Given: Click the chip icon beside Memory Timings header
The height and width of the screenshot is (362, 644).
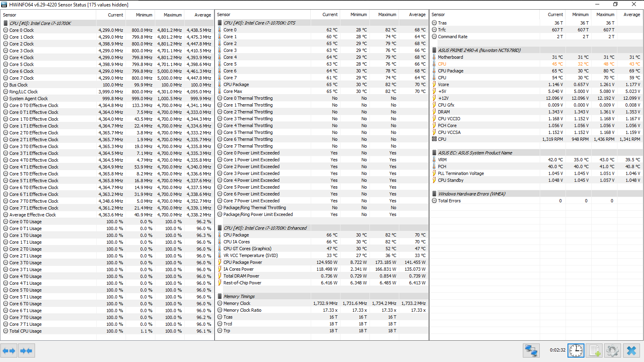Looking at the screenshot, I should pos(220,296).
